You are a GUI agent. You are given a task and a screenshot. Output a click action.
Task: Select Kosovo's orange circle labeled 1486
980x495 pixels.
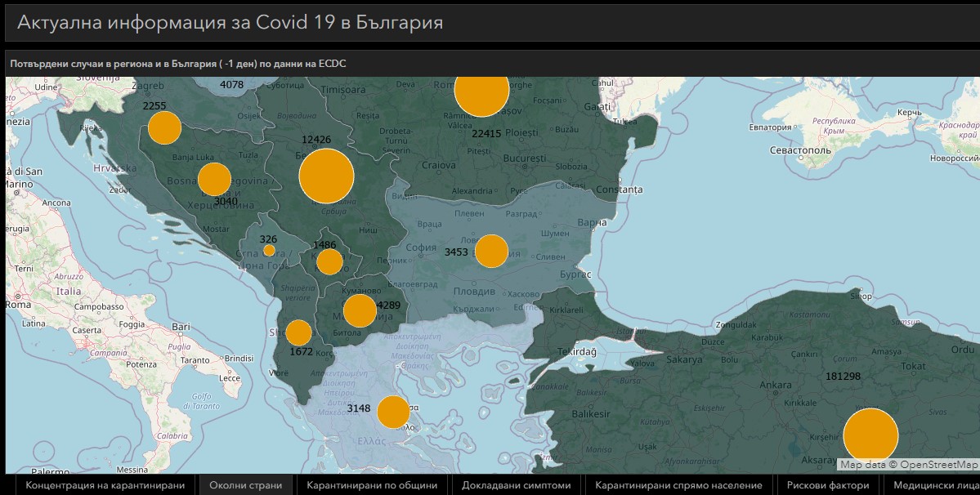(329, 261)
